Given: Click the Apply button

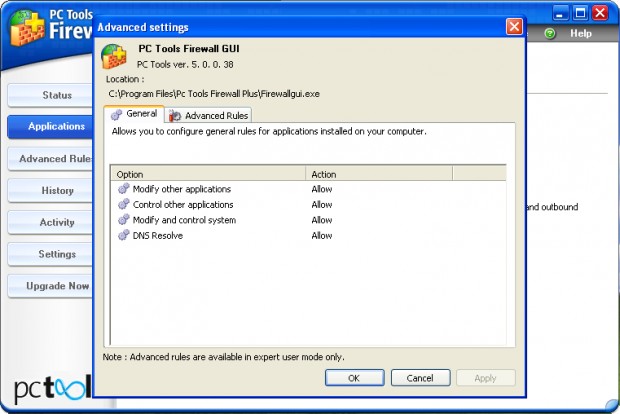Looking at the screenshot, I should pos(486,378).
